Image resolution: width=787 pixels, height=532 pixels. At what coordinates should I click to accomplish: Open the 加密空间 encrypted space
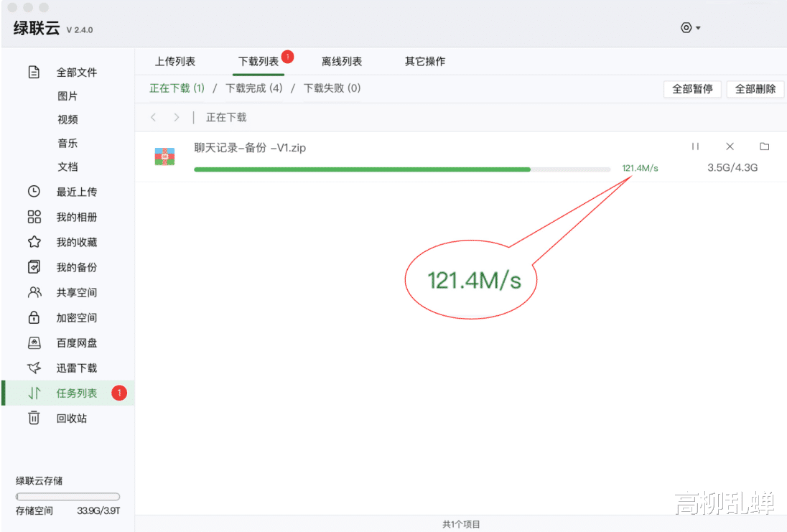(x=77, y=317)
